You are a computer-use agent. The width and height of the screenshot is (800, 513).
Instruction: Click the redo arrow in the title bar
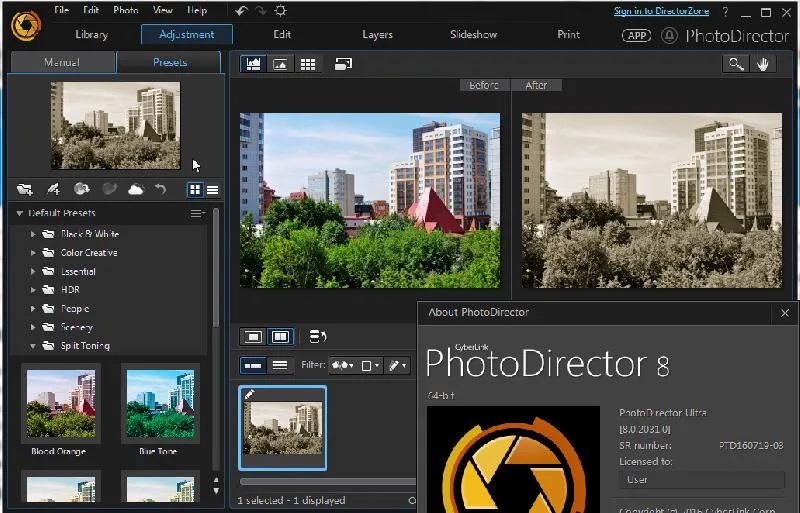pyautogui.click(x=261, y=11)
